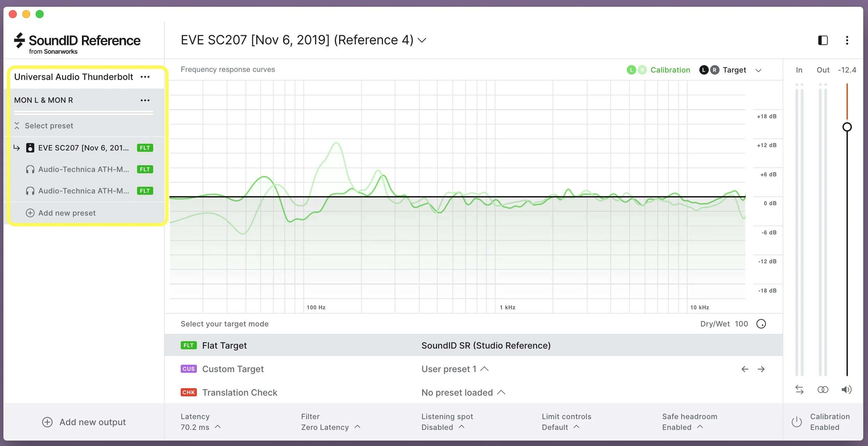Click Add new output
The width and height of the screenshot is (868, 446).
[x=84, y=422]
